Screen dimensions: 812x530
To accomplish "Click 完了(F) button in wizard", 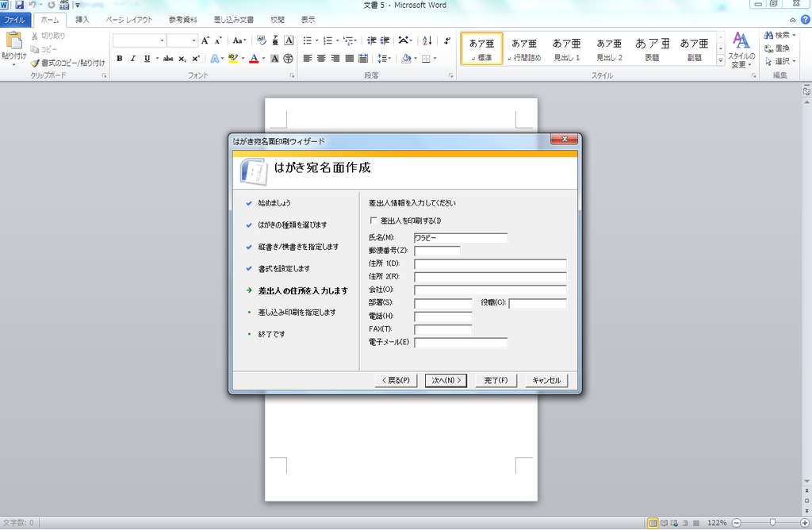I will [496, 380].
